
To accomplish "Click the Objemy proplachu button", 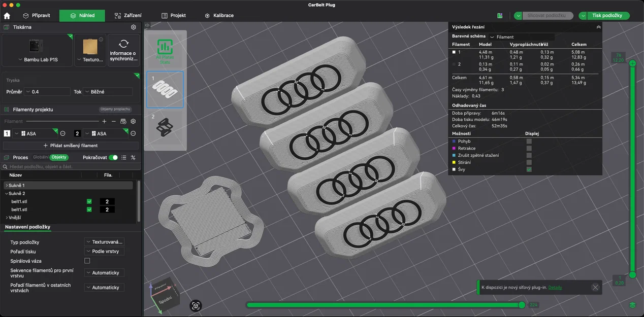I will tap(115, 110).
